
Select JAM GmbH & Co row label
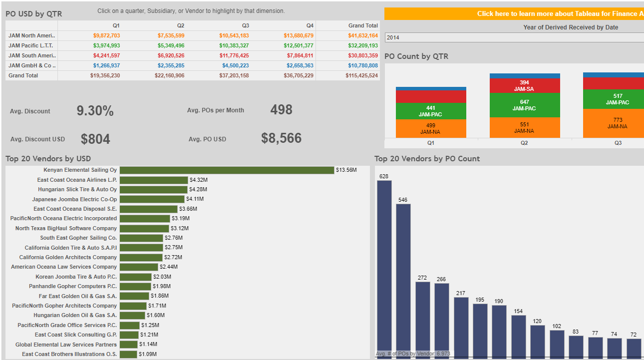point(32,65)
